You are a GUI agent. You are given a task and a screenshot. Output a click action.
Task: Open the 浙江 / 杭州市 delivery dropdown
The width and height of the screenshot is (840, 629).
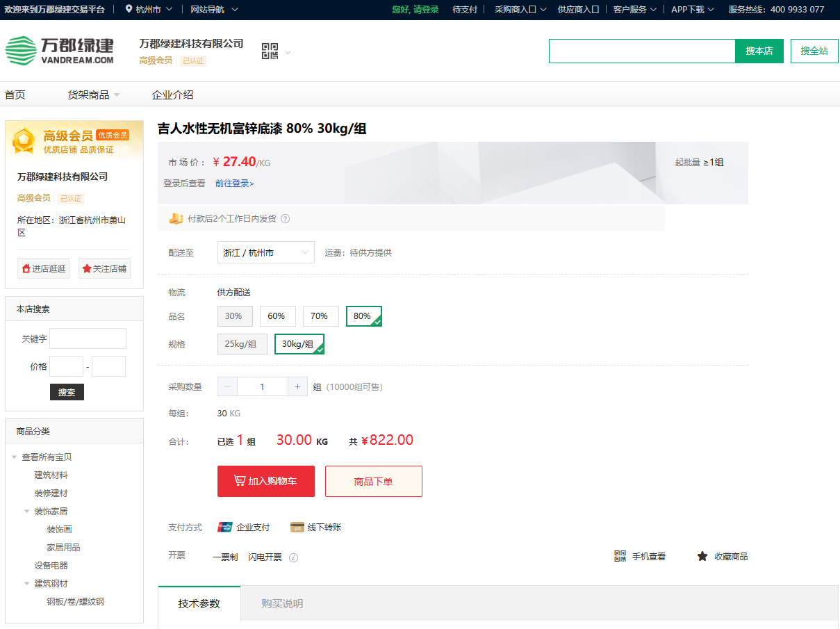point(265,252)
